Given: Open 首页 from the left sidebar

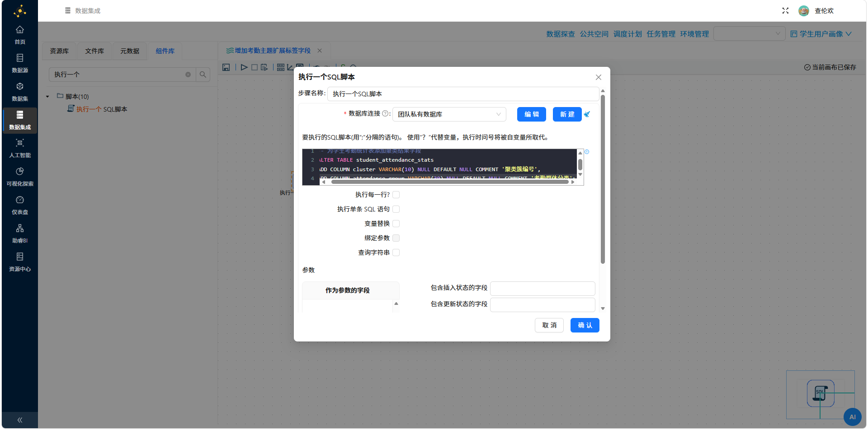Looking at the screenshot, I should [20, 35].
